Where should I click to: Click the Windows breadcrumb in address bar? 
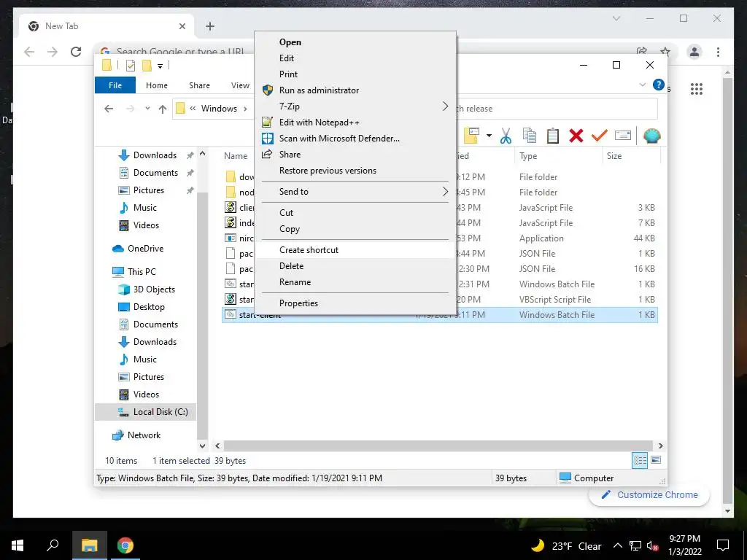click(219, 109)
